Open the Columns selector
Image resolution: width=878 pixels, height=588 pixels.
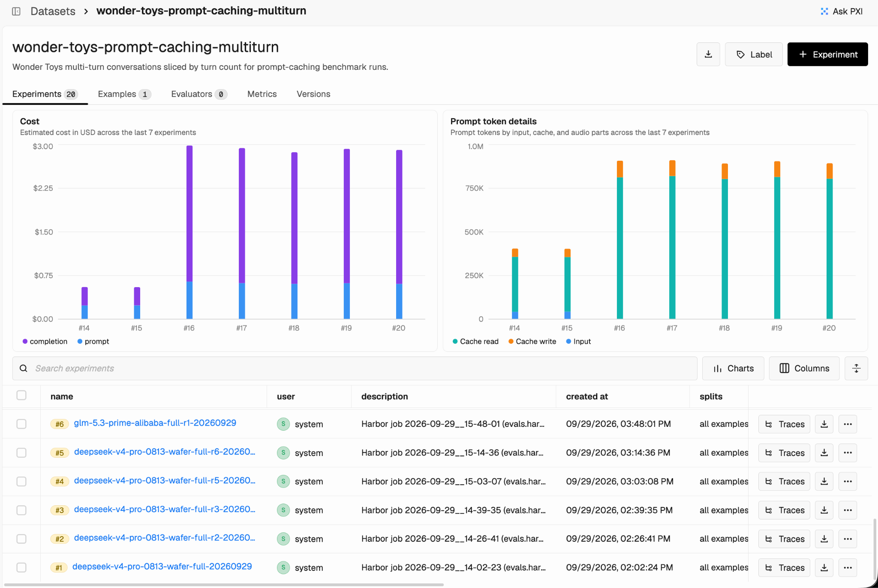(x=804, y=368)
